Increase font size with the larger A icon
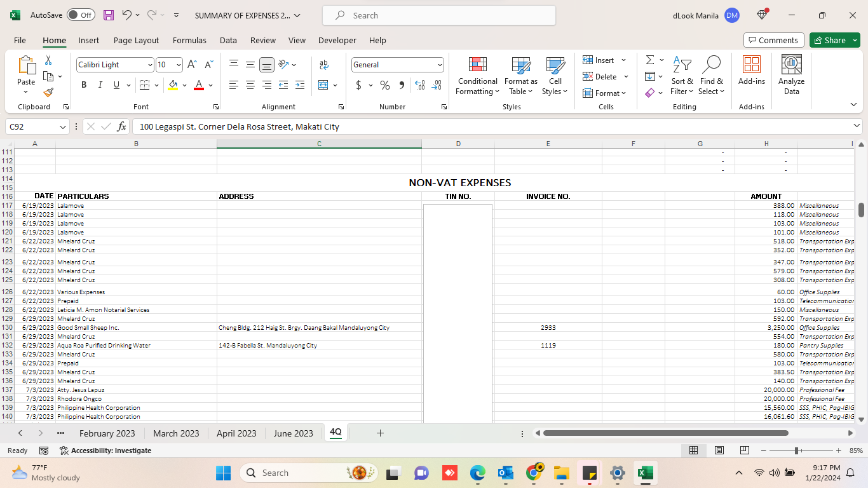The image size is (868, 488). 192,65
